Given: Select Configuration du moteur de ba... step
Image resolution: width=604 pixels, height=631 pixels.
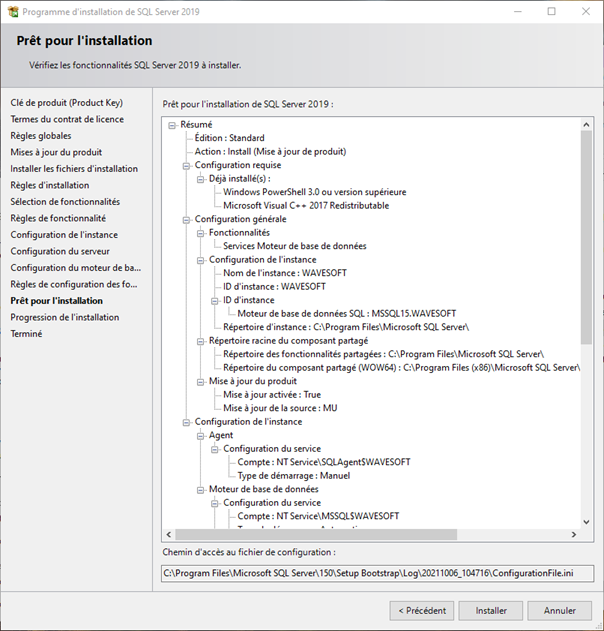Looking at the screenshot, I should coord(76,268).
